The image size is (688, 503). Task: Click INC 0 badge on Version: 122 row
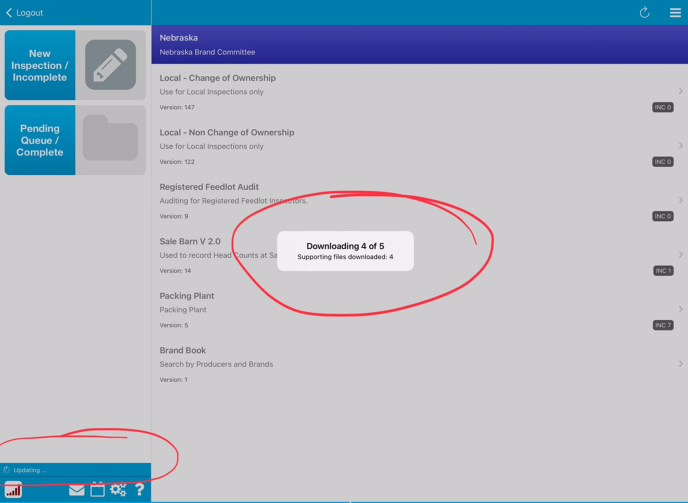[x=663, y=162]
